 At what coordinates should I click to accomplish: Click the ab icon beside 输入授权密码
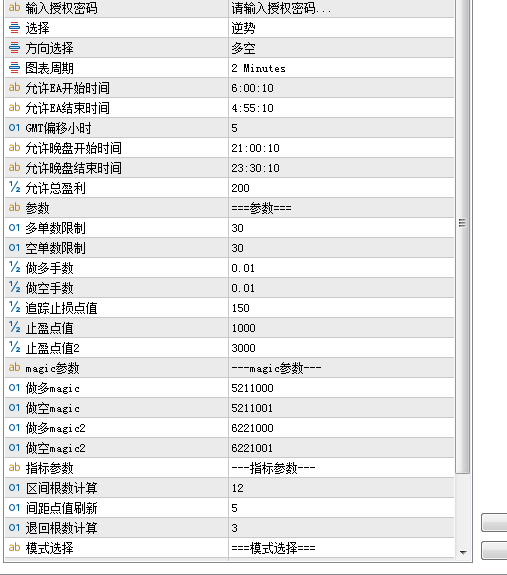coord(14,8)
